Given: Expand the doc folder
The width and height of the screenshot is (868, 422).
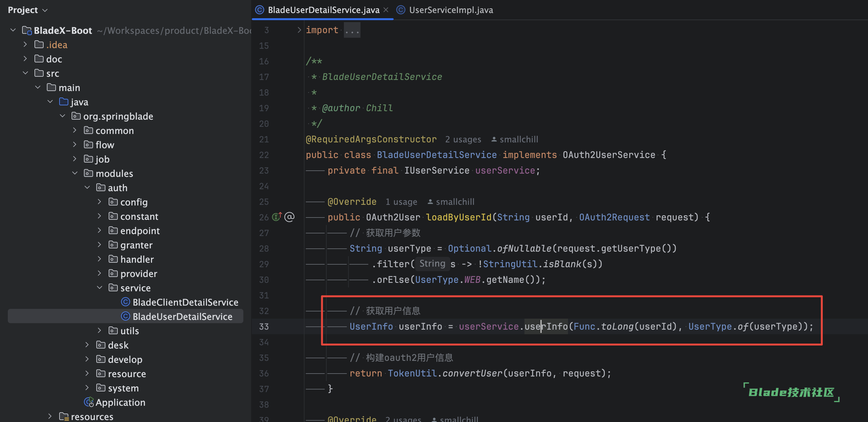Looking at the screenshot, I should (x=25, y=59).
